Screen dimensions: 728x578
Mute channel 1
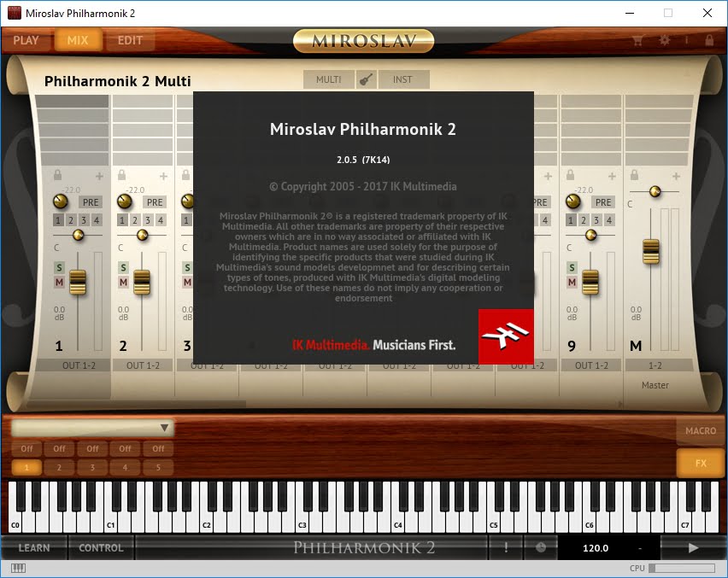(59, 282)
